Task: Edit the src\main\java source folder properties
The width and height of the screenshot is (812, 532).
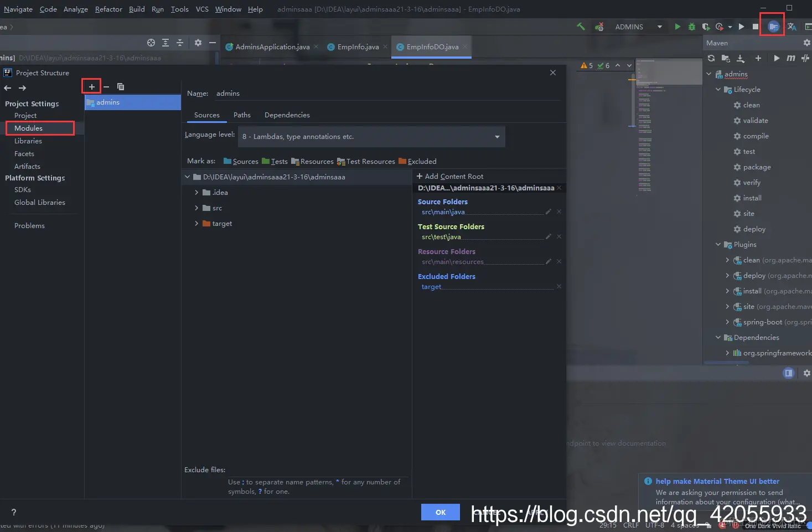Action: click(x=548, y=211)
